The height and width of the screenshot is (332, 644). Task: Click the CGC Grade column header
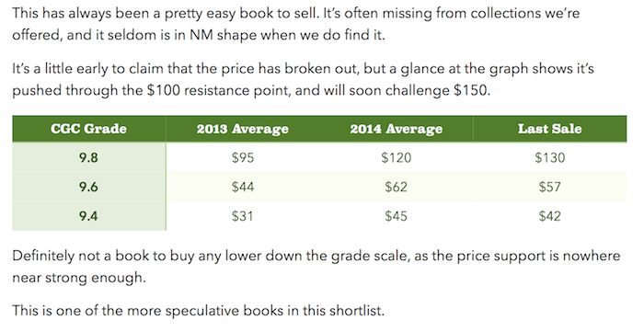coord(88,129)
